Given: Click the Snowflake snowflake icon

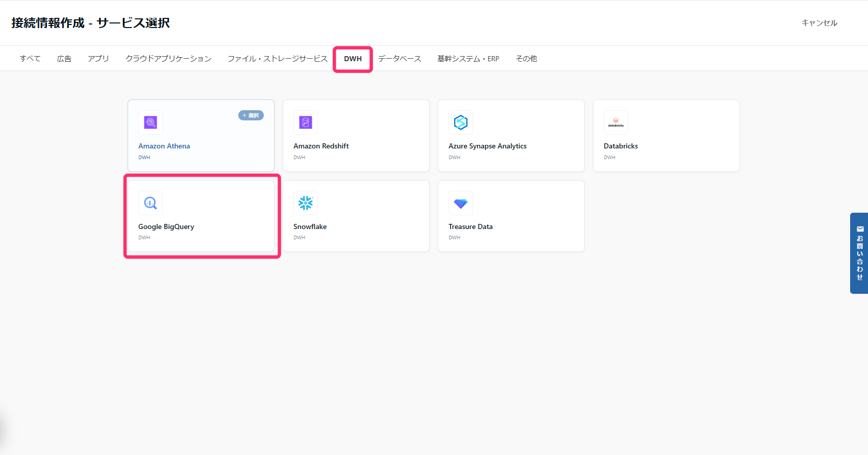Looking at the screenshot, I should 306,203.
